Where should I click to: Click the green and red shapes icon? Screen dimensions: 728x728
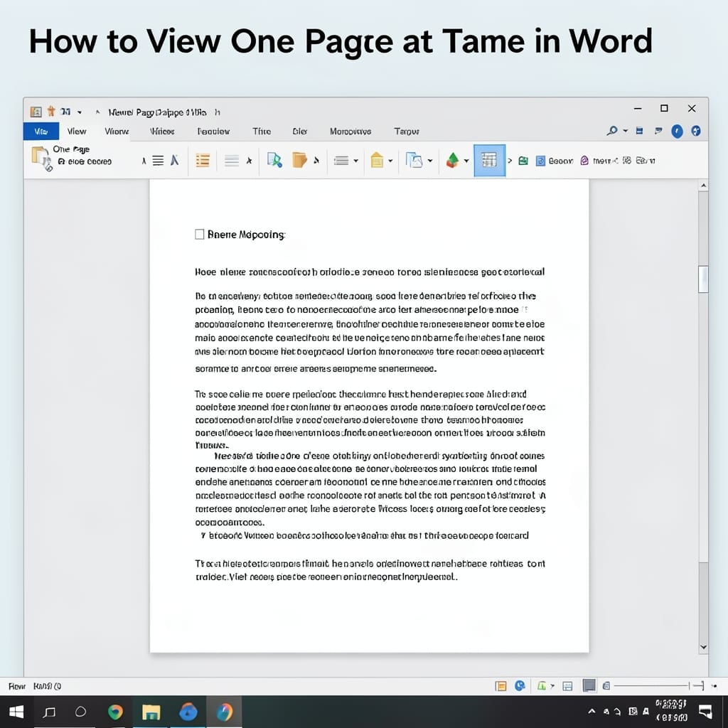click(452, 160)
